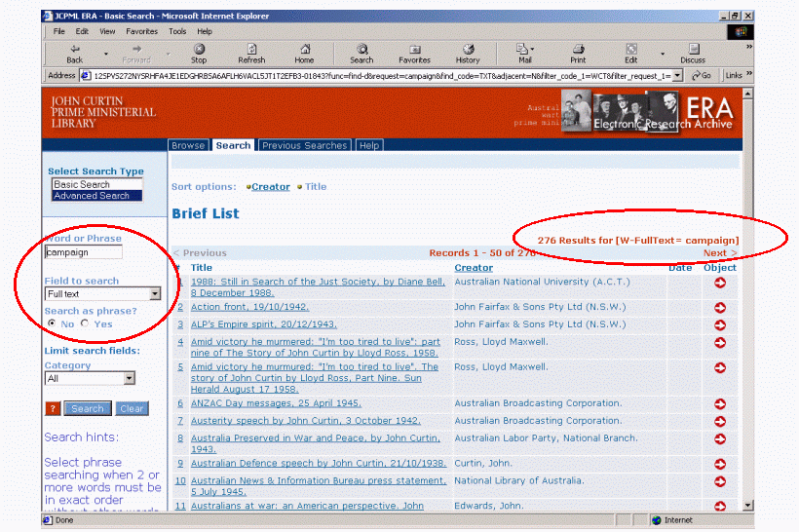Image resolution: width=799 pixels, height=532 pixels.
Task: Select the 'No' search as phrase option
Action: tap(53, 323)
